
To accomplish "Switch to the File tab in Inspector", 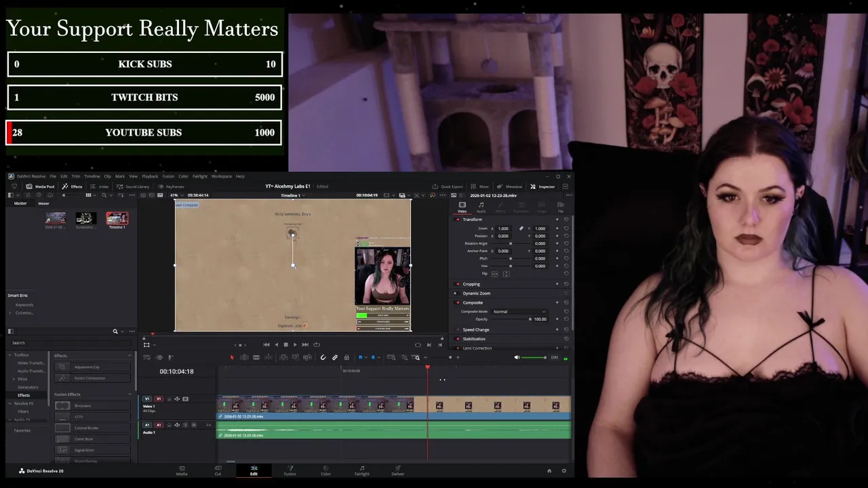I will (x=560, y=207).
